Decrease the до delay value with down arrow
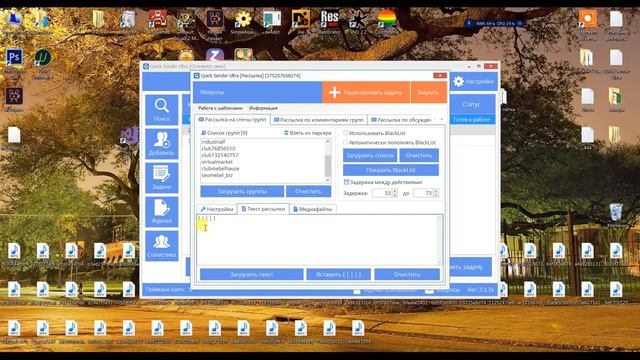640x360 pixels. click(x=436, y=195)
